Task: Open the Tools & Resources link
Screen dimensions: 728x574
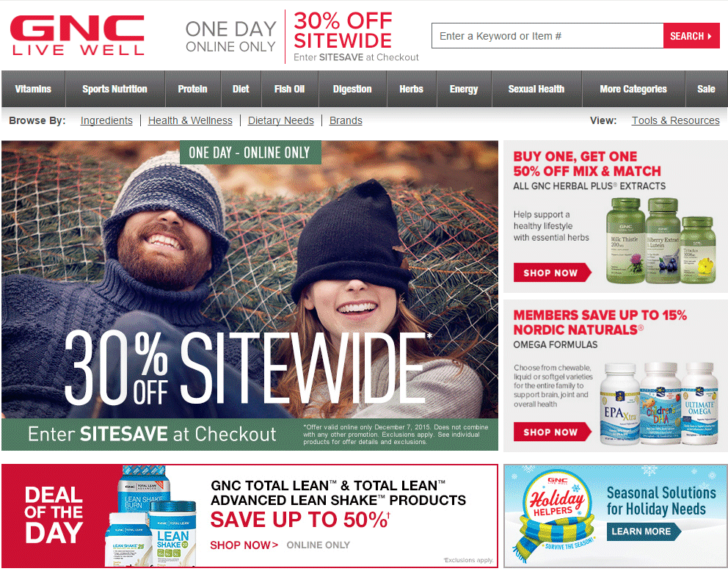Action: click(676, 120)
